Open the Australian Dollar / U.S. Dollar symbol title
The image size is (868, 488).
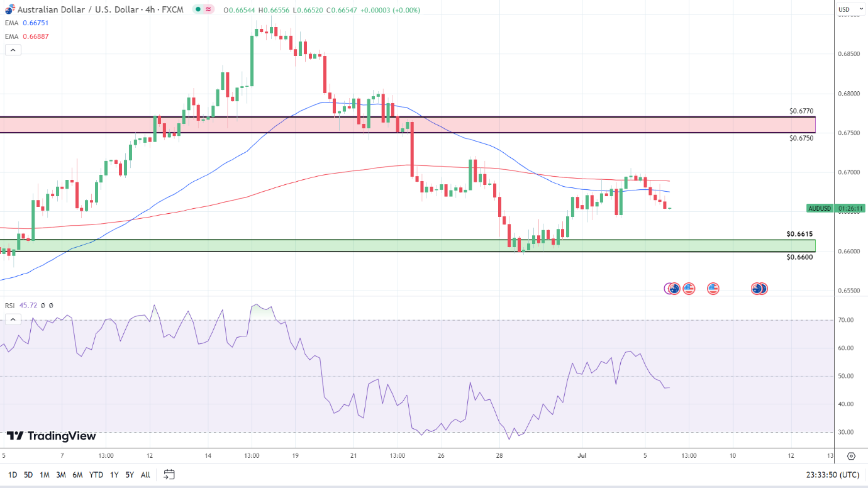coord(101,9)
